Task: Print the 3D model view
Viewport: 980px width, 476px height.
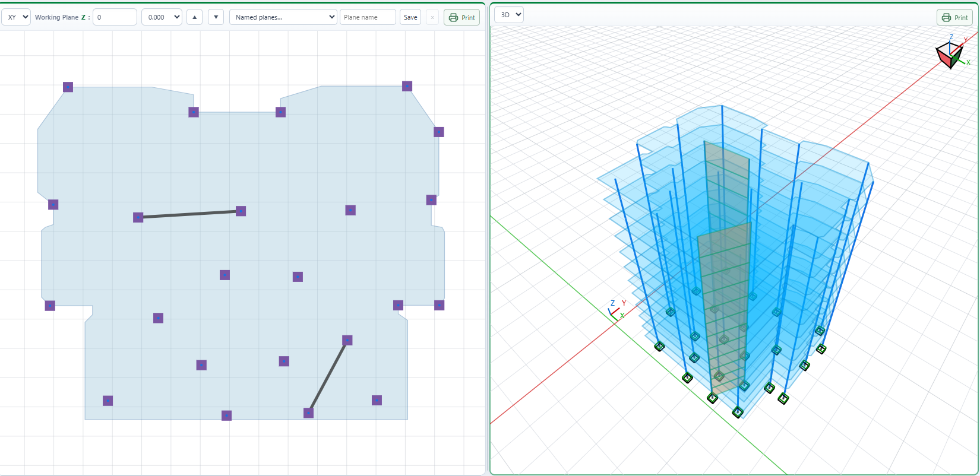Action: [954, 17]
